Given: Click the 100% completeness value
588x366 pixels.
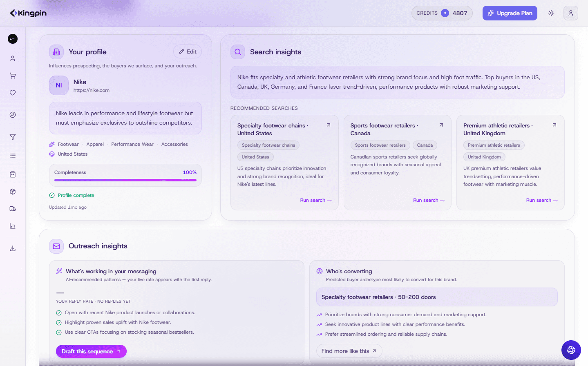Looking at the screenshot, I should [190, 172].
